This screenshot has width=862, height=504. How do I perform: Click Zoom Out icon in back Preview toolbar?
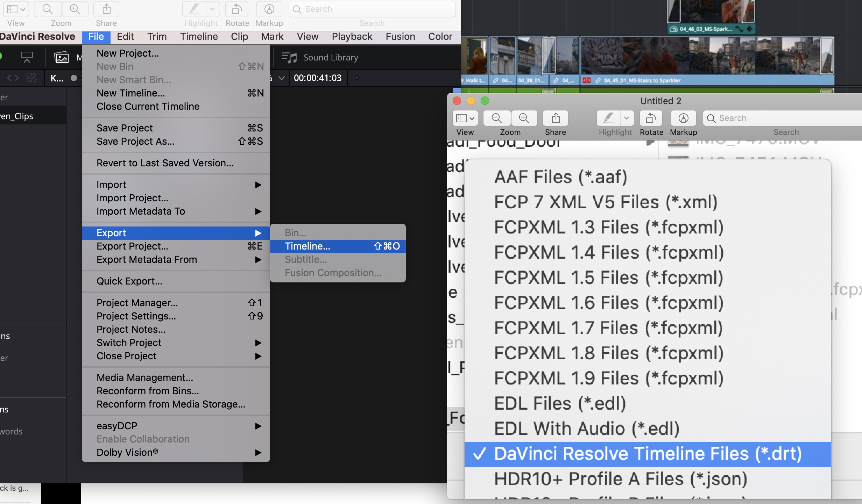[x=48, y=9]
